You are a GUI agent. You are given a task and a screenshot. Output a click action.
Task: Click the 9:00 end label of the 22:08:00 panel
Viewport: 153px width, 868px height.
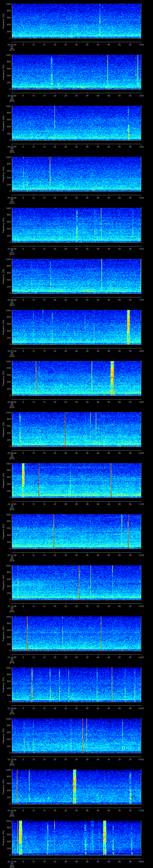click(x=141, y=402)
